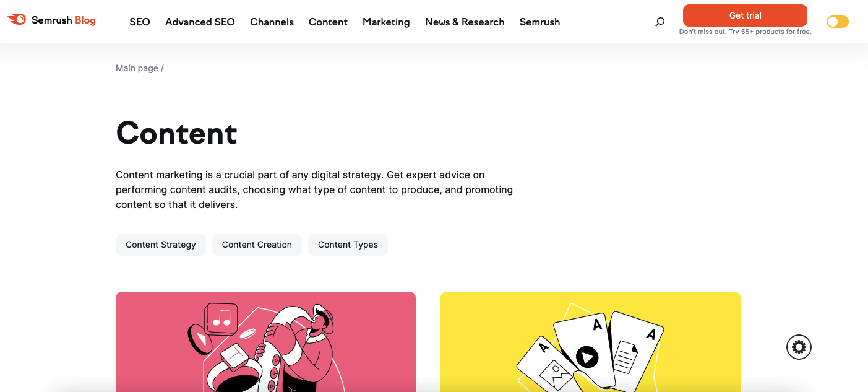Open the Advanced SEO menu

click(x=200, y=22)
